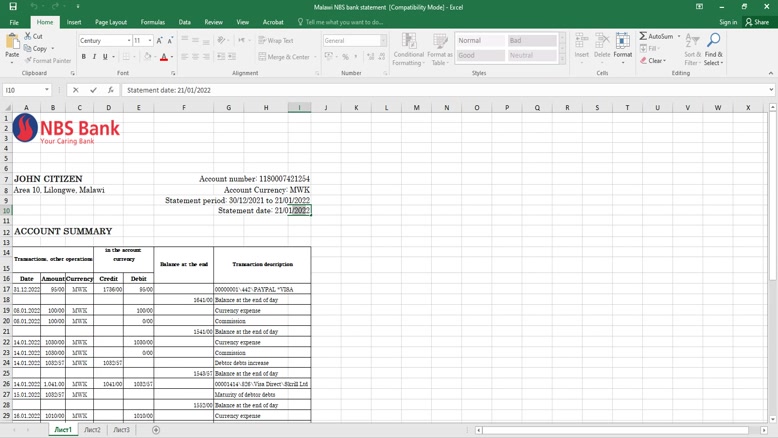The image size is (778, 438).
Task: Toggle Bold formatting
Action: pos(84,57)
